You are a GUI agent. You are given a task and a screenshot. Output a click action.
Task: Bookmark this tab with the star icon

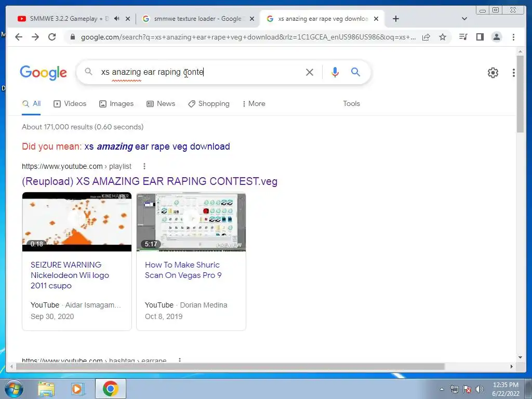(443, 37)
